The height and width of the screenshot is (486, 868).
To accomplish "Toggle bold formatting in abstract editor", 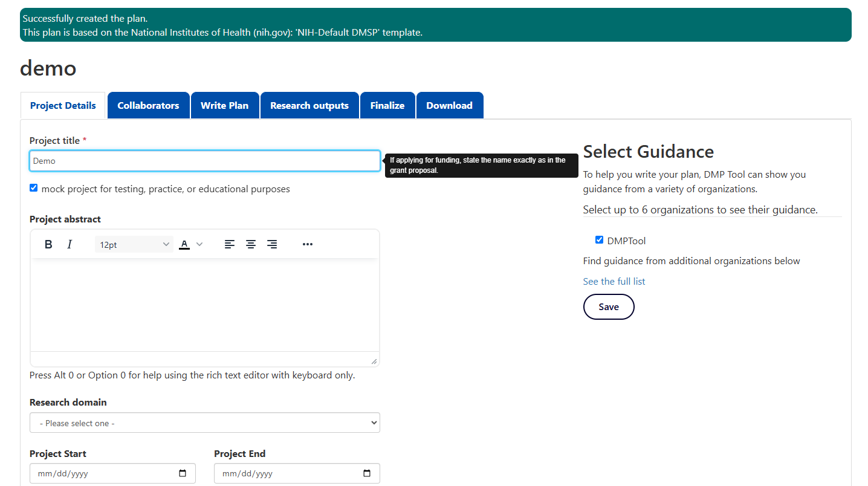I will (48, 244).
